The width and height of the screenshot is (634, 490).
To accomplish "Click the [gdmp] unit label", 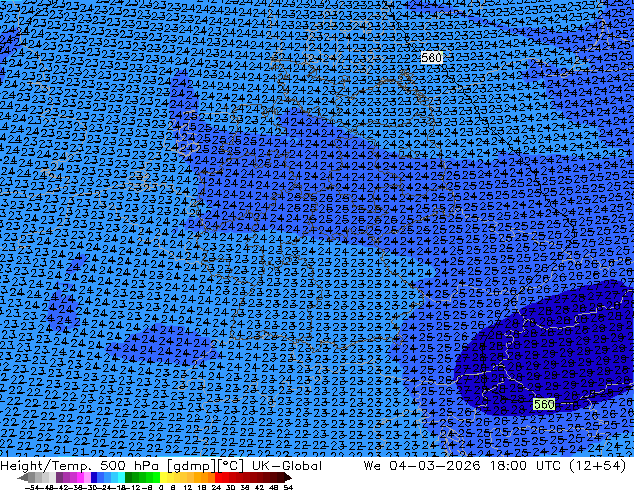I will [190, 466].
